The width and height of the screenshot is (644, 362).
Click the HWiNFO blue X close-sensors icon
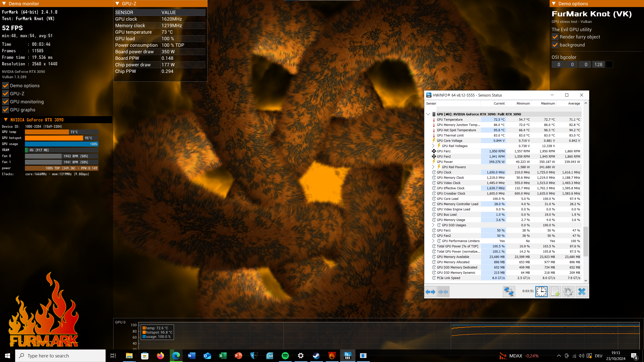click(x=582, y=292)
